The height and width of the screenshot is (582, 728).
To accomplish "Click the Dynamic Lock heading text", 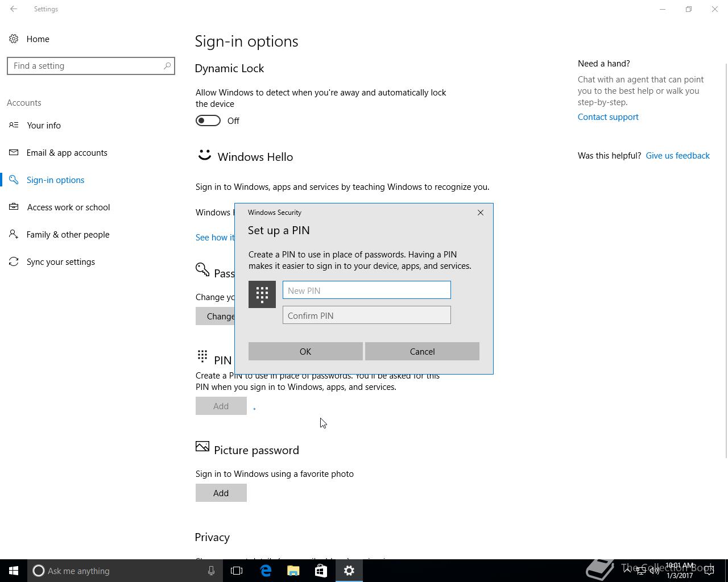I will coord(229,68).
